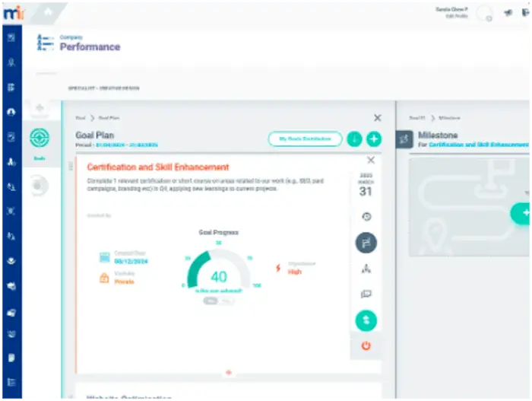Click the Private visibility value
Image resolution: width=532 pixels, height=401 pixels.
[x=124, y=282]
